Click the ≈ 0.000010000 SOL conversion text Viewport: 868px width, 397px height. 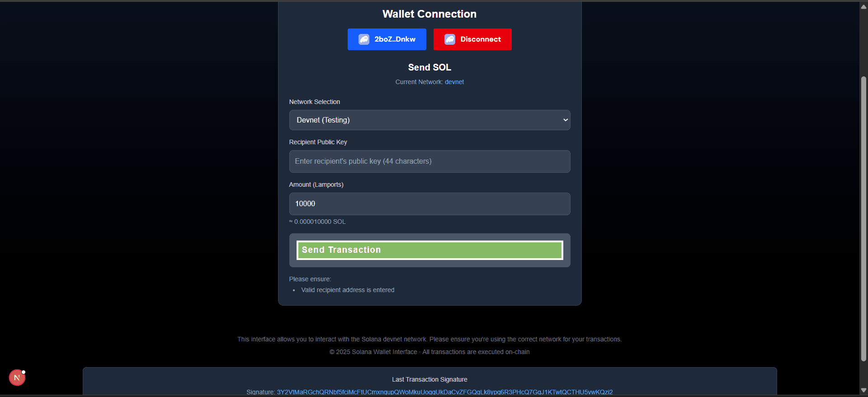coord(317,222)
